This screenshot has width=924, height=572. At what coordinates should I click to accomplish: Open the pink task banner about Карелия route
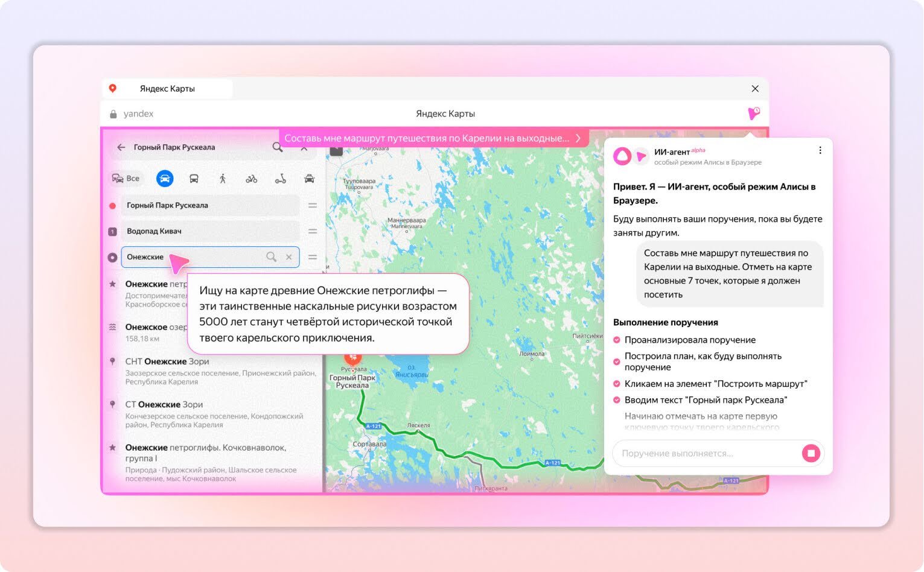coord(434,138)
